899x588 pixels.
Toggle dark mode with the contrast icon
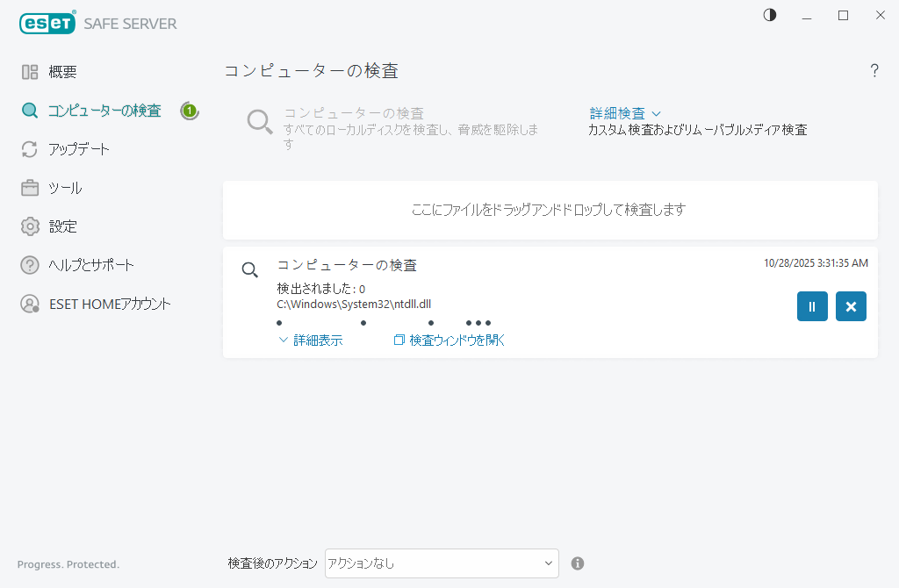coord(769,15)
